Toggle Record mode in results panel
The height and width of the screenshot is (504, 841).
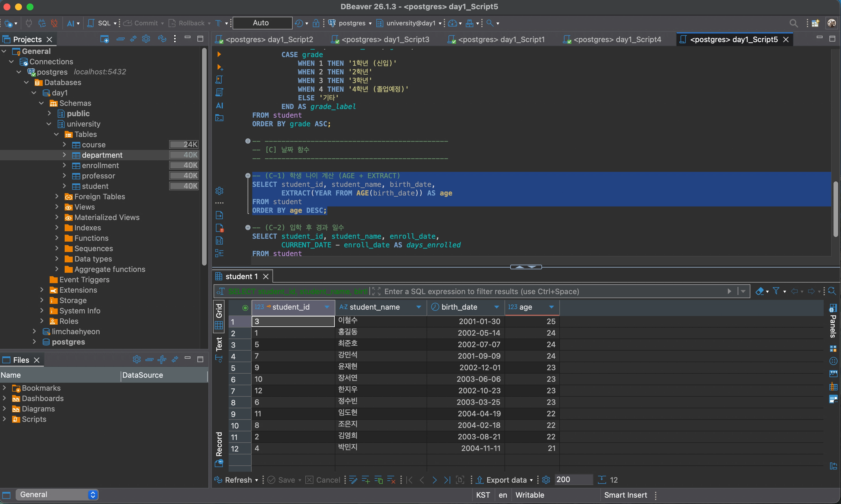(x=219, y=449)
